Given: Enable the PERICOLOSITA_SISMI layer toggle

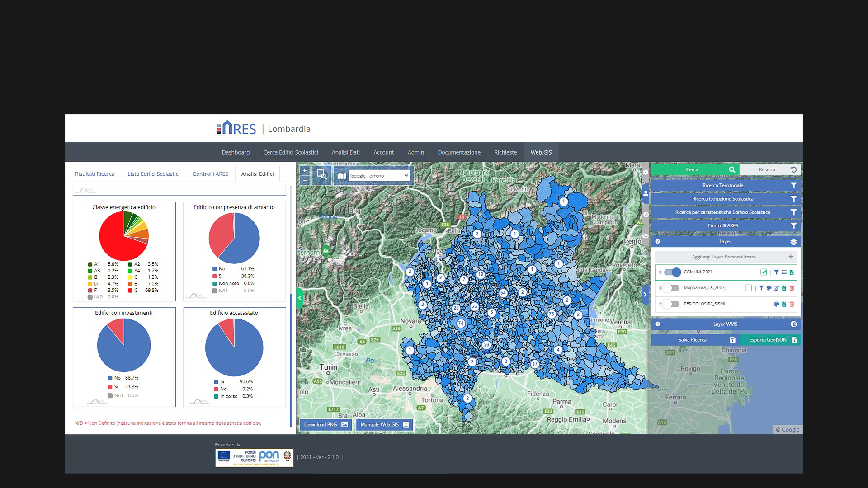Looking at the screenshot, I should tap(671, 304).
